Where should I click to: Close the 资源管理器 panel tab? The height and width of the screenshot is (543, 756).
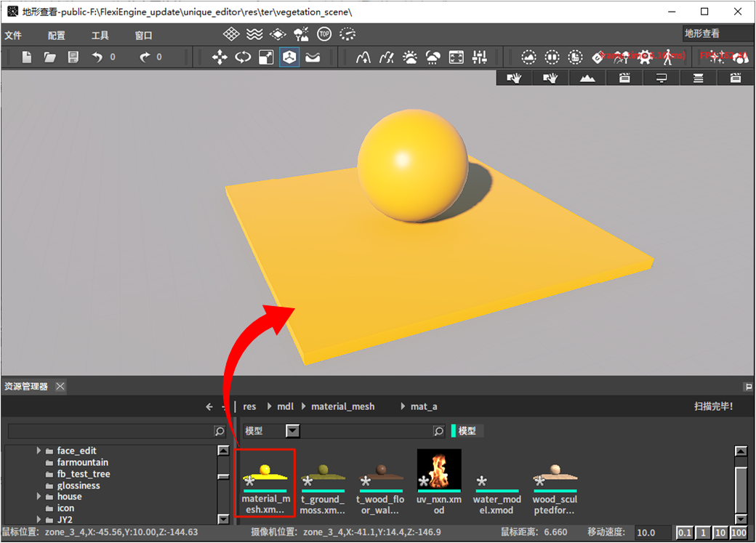(x=60, y=387)
